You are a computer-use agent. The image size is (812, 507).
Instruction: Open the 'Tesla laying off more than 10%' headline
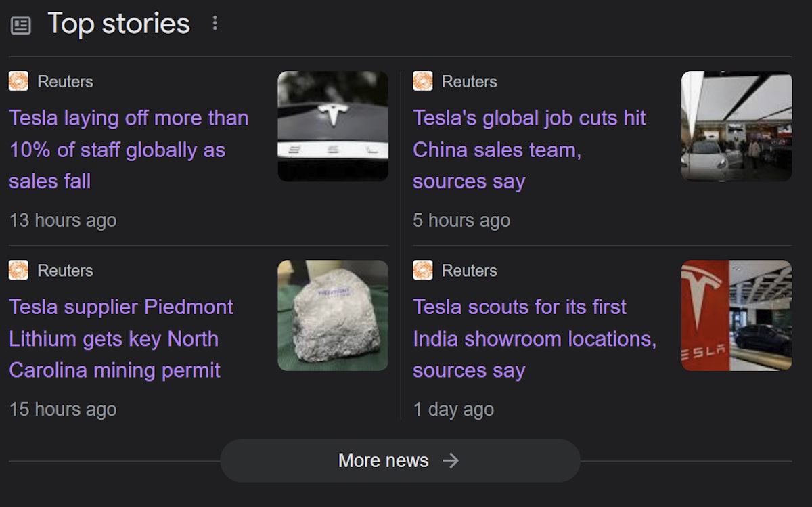129,150
